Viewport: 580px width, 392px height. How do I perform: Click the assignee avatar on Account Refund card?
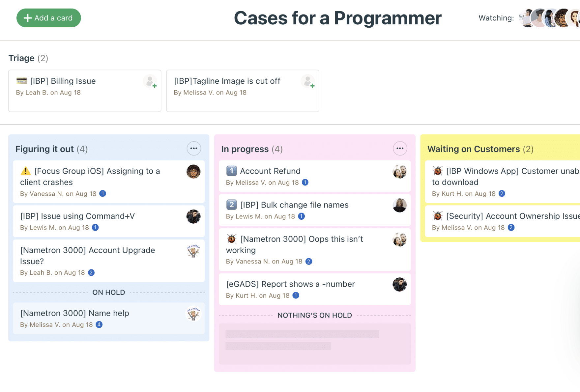(x=399, y=172)
